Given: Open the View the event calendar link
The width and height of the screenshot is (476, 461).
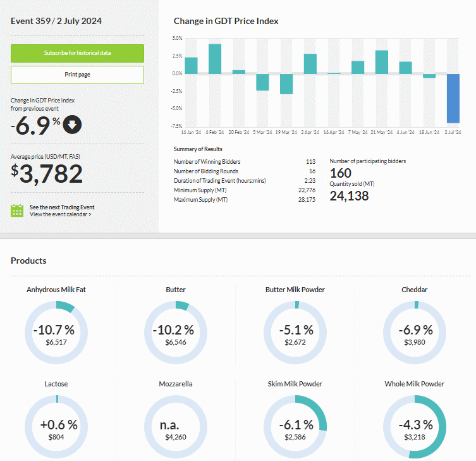Looking at the screenshot, I should pos(61,214).
